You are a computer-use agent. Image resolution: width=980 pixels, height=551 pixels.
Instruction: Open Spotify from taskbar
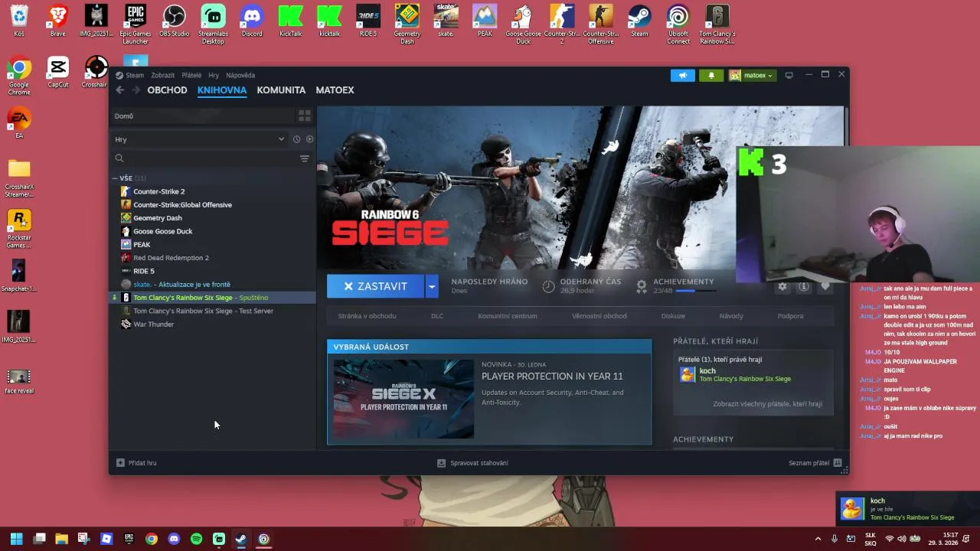196,539
